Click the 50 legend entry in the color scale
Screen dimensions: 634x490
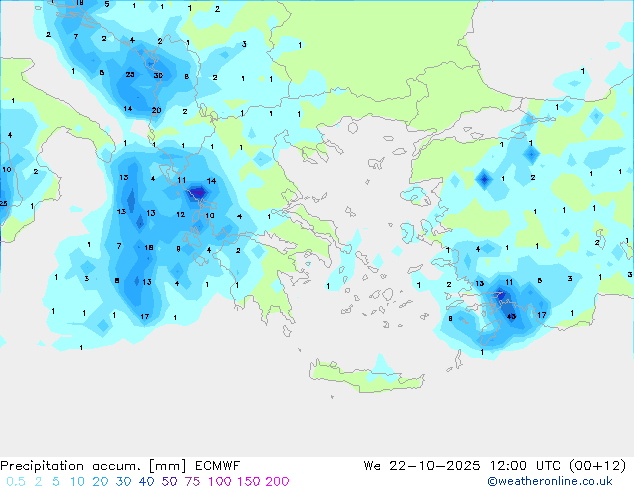click(169, 482)
